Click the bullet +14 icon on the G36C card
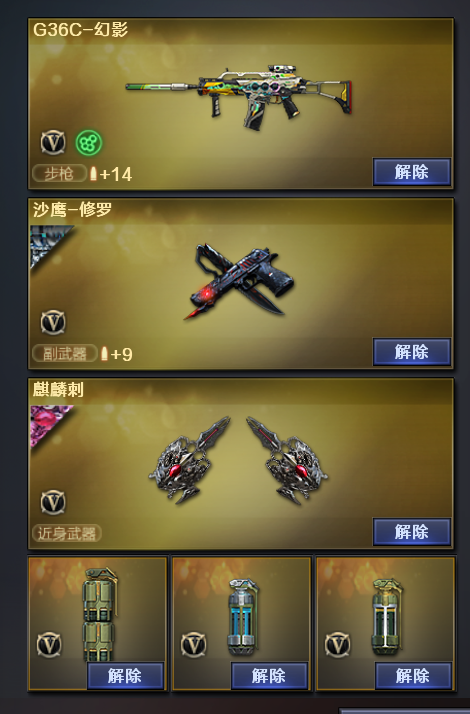This screenshot has height=714, width=470. tap(110, 174)
